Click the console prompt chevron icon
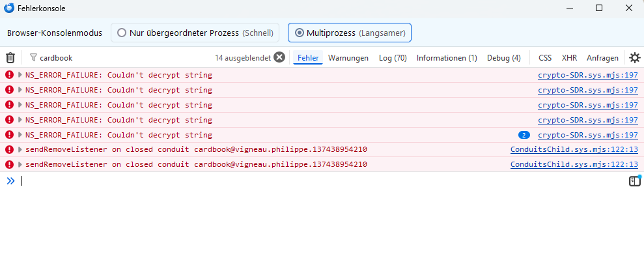The image size is (644, 262). click(10, 181)
